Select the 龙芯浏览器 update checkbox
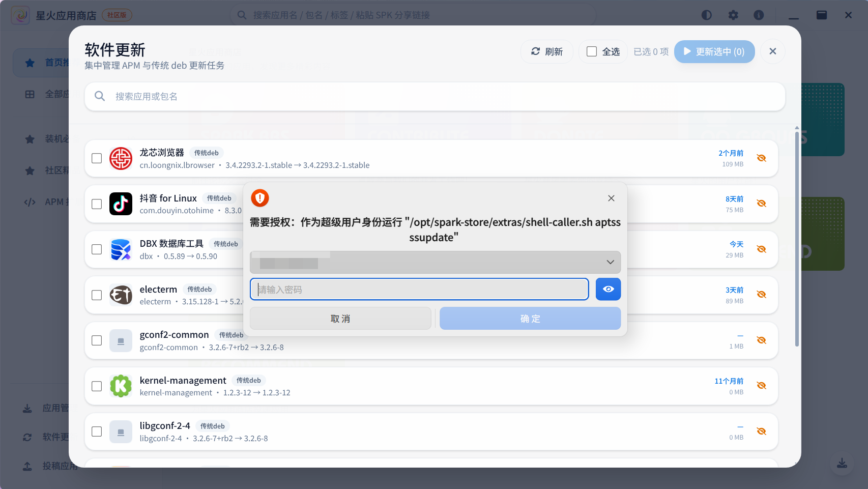 point(97,158)
